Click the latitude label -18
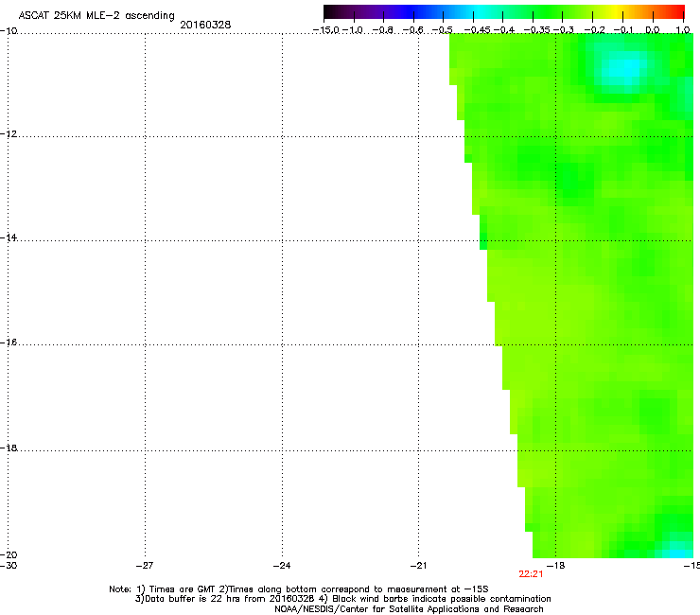 coord(9,448)
